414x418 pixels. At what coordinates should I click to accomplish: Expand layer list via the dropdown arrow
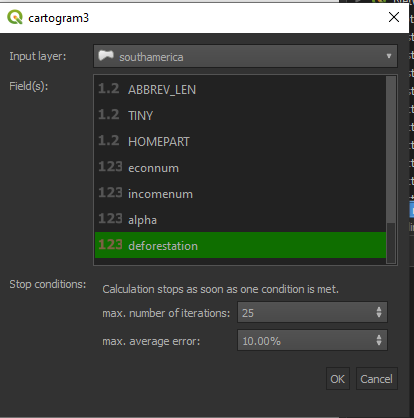coord(389,56)
